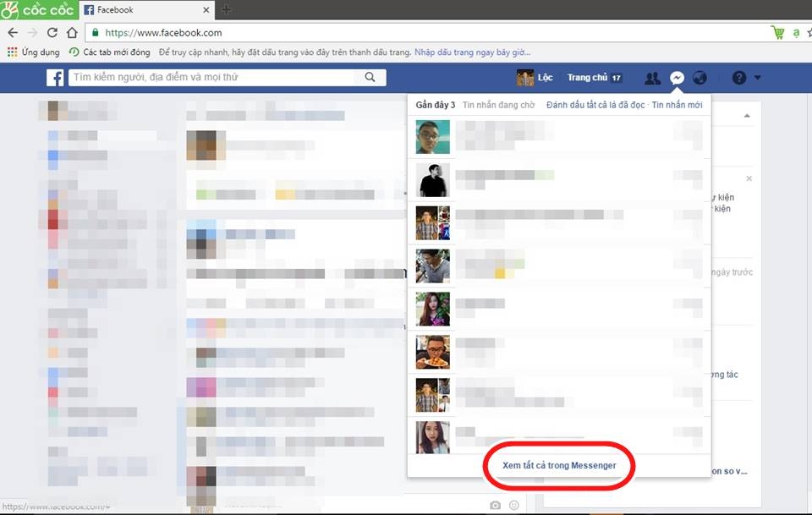
Task: Reload the page with the refresh icon
Action: pos(52,33)
